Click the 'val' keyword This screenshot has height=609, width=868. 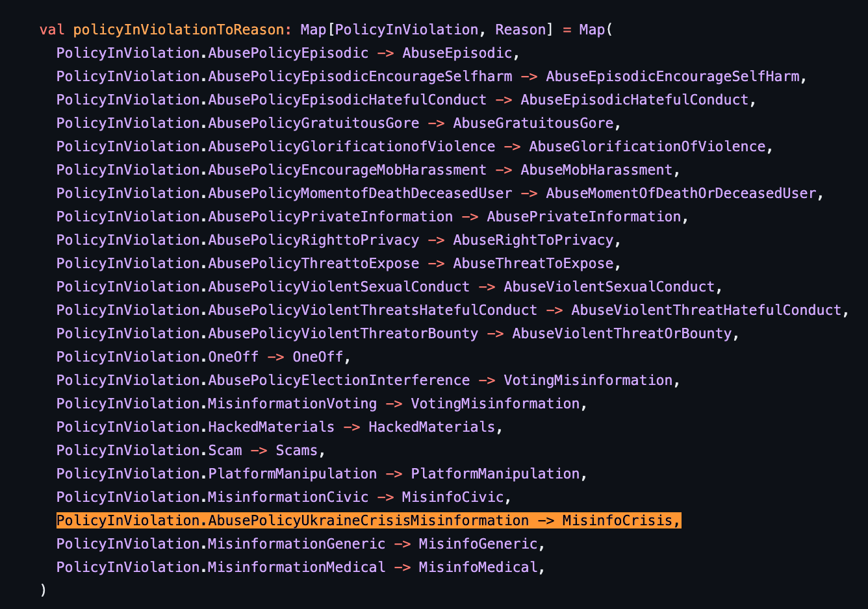click(x=52, y=30)
